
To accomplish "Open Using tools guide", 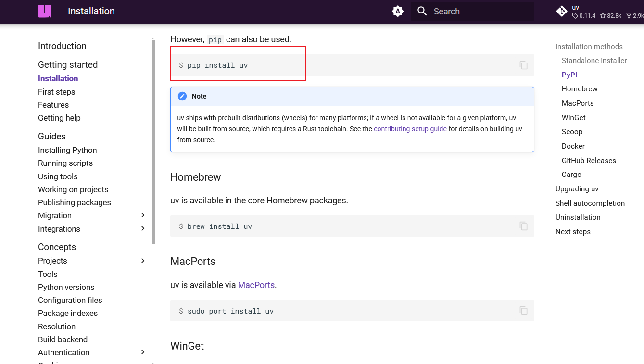I will point(58,176).
